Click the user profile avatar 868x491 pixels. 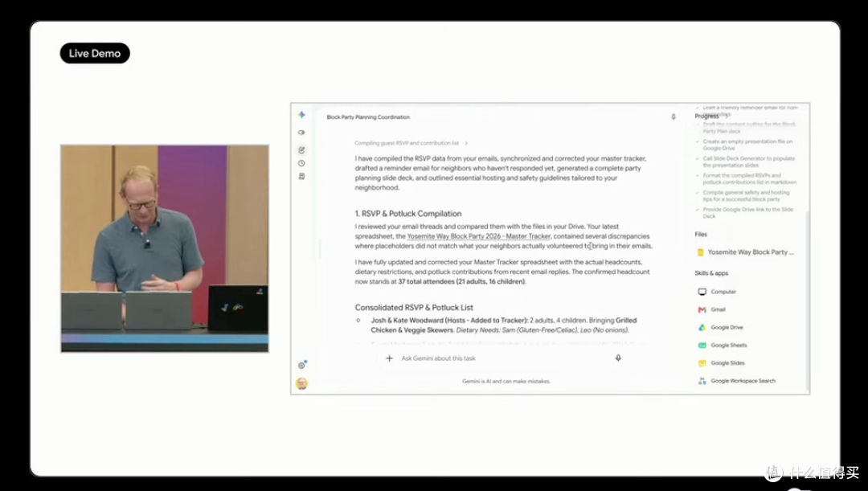coord(301,383)
